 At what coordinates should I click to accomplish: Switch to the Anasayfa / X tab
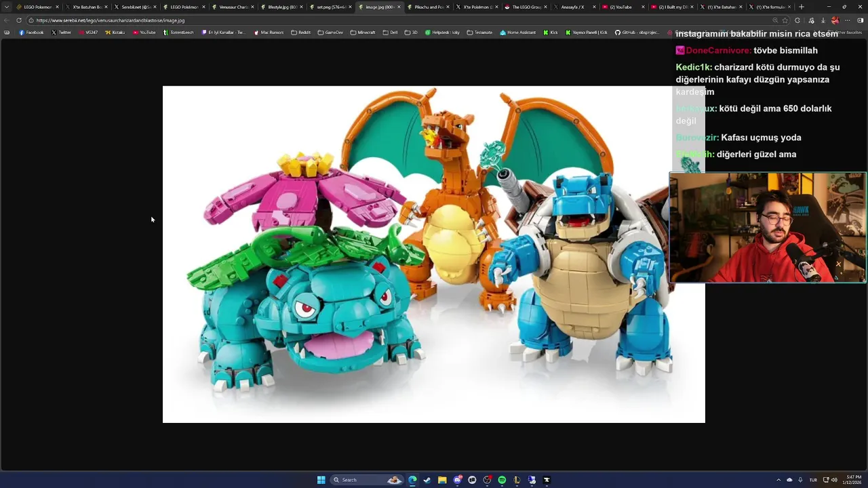tap(575, 7)
